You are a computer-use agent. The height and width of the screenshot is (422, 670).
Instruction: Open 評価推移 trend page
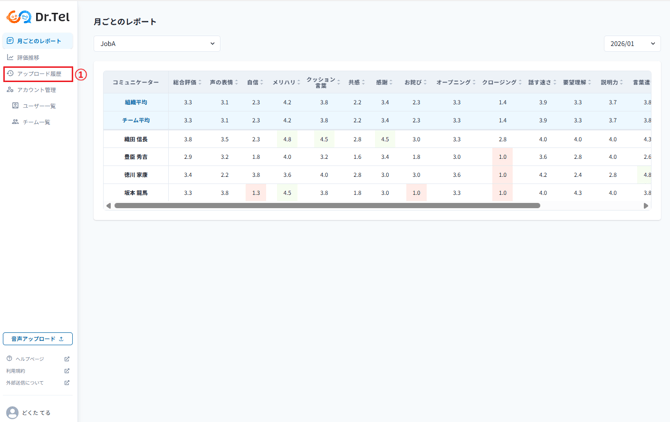point(27,58)
